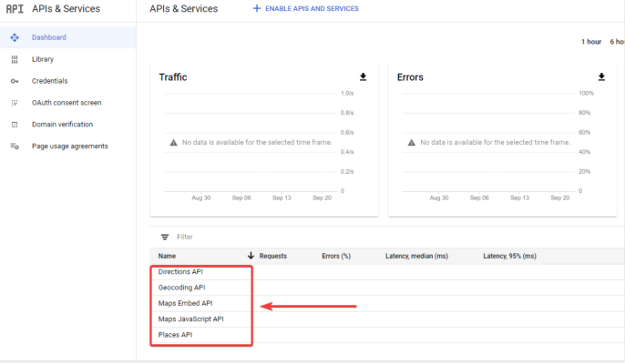Open Maps JavaScript API details
The height and width of the screenshot is (364, 625).
pos(191,319)
